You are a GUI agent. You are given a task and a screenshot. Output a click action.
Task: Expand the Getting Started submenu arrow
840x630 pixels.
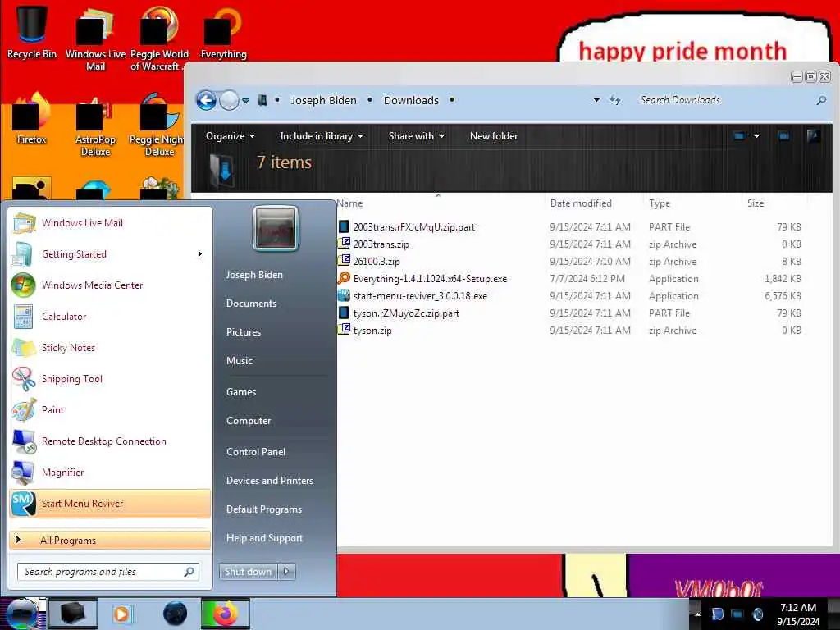point(200,254)
